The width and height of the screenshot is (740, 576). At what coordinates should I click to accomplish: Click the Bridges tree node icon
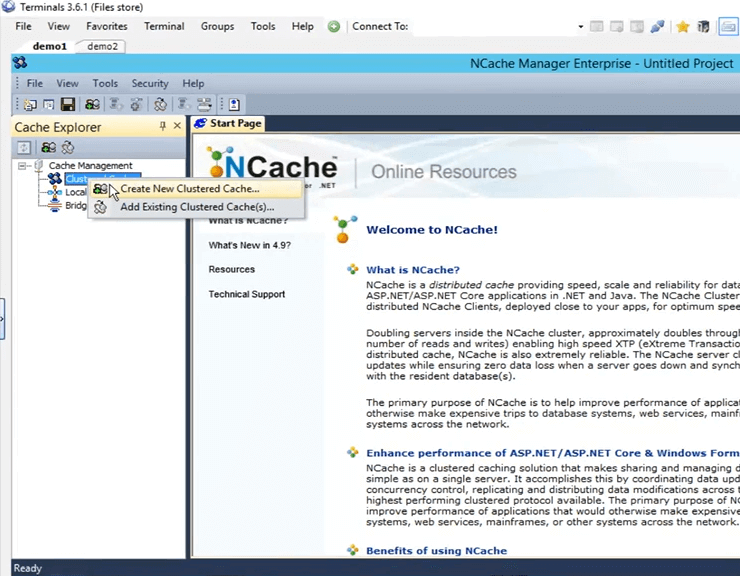[55, 205]
